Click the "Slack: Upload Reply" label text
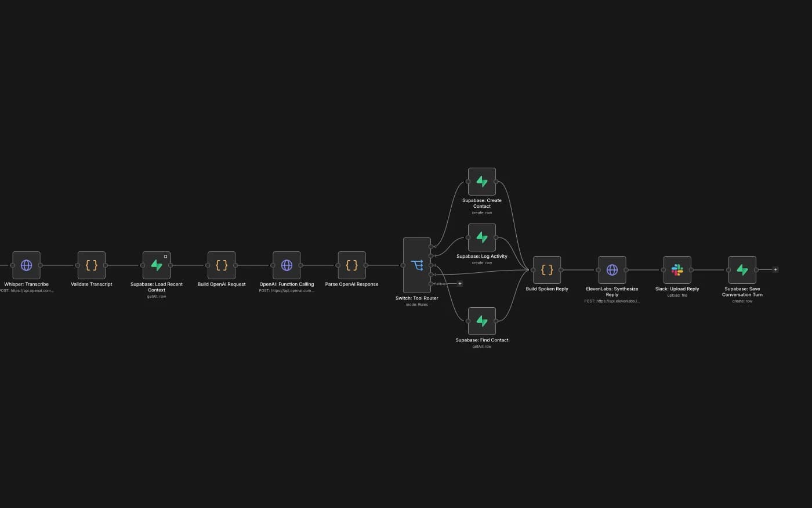The width and height of the screenshot is (812, 508). 677,289
